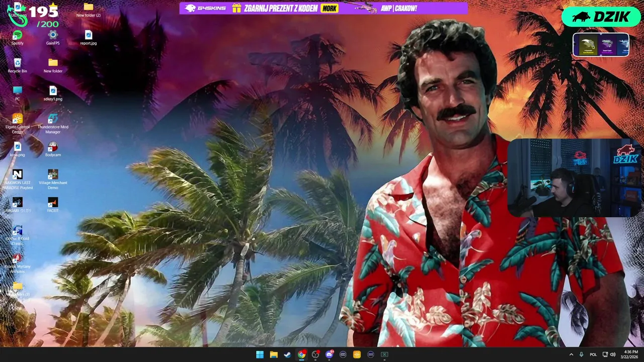The width and height of the screenshot is (644, 362).
Task: Open the Windows Start menu
Action: (x=260, y=354)
